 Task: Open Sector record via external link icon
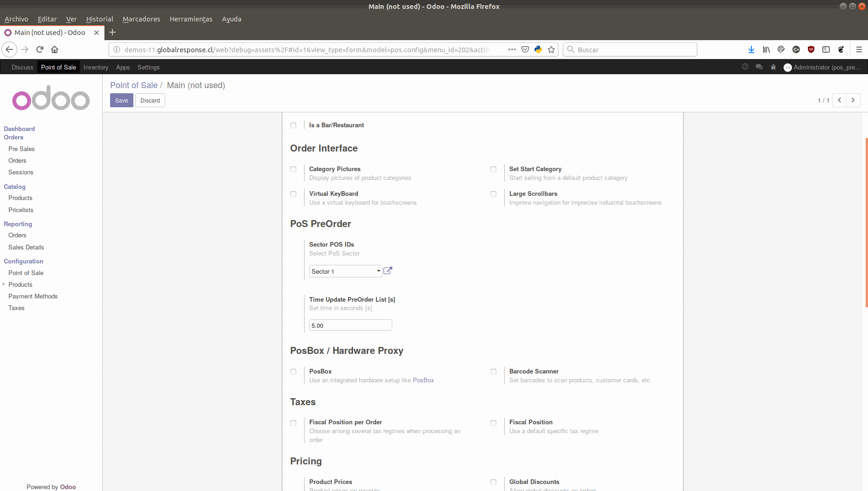(387, 270)
